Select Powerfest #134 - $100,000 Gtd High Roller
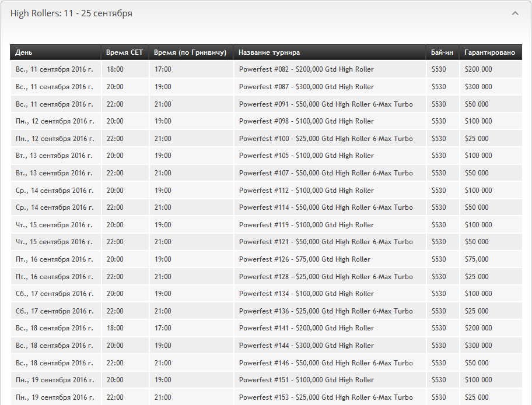 (x=306, y=294)
